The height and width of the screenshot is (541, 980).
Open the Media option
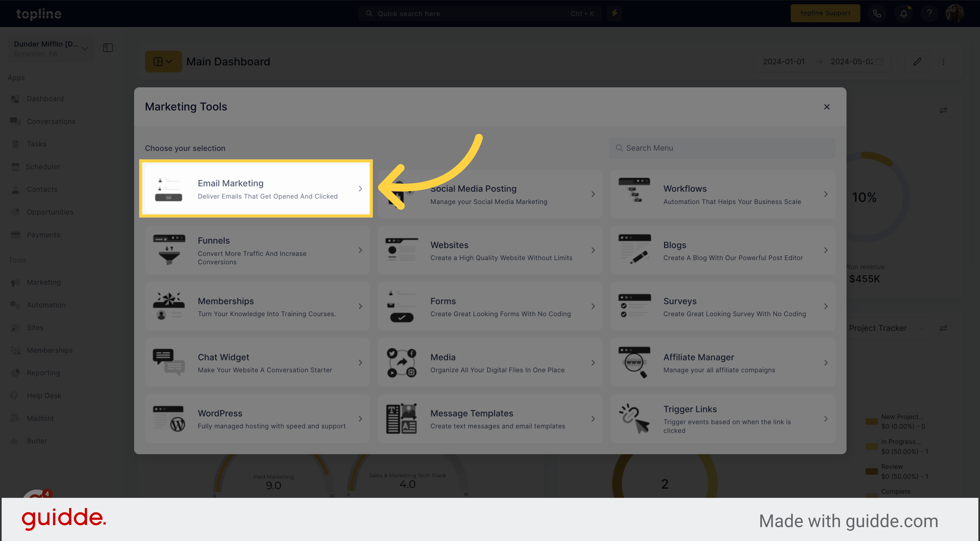(x=490, y=362)
